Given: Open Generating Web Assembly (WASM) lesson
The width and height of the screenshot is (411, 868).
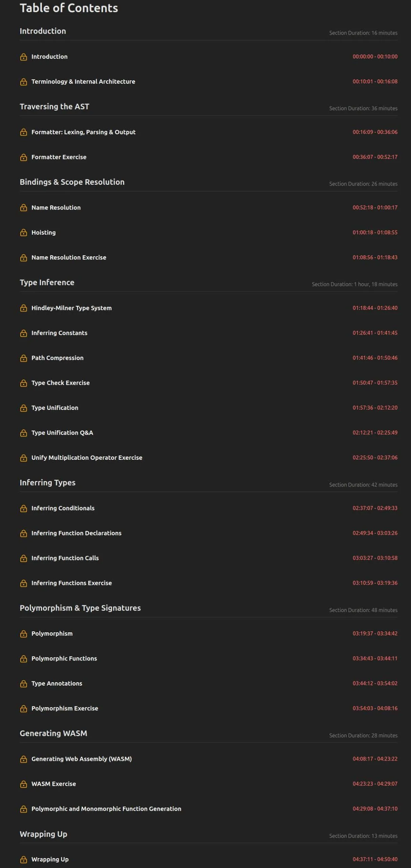Looking at the screenshot, I should point(82,759).
